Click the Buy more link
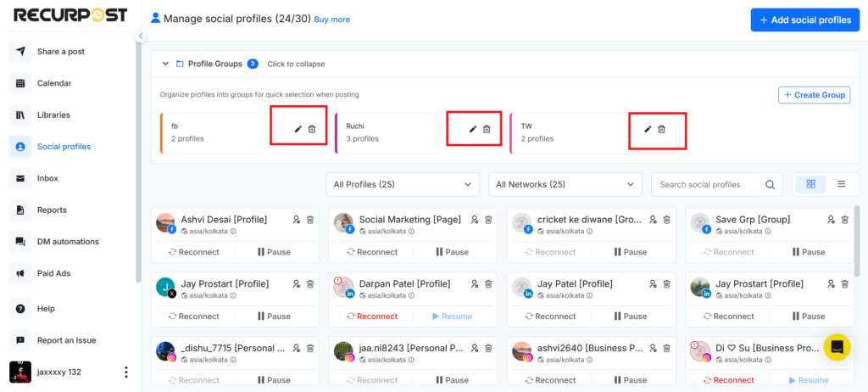 332,20
